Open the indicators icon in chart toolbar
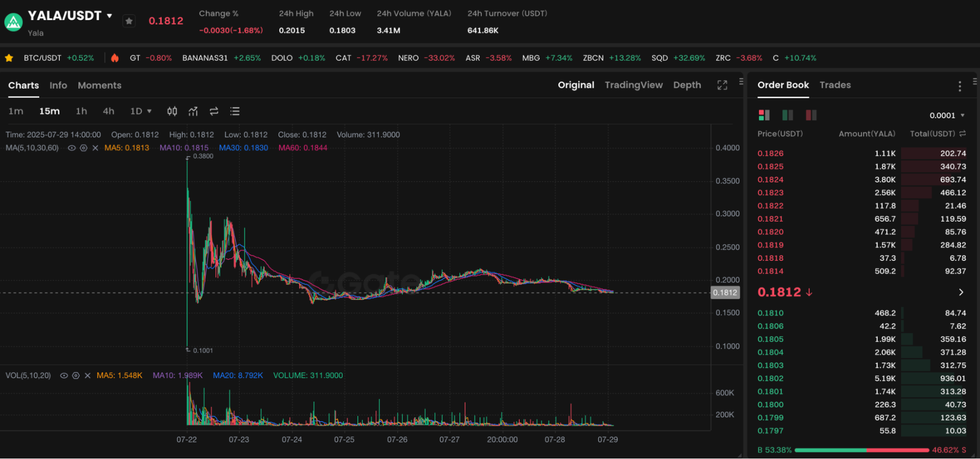 coord(193,111)
